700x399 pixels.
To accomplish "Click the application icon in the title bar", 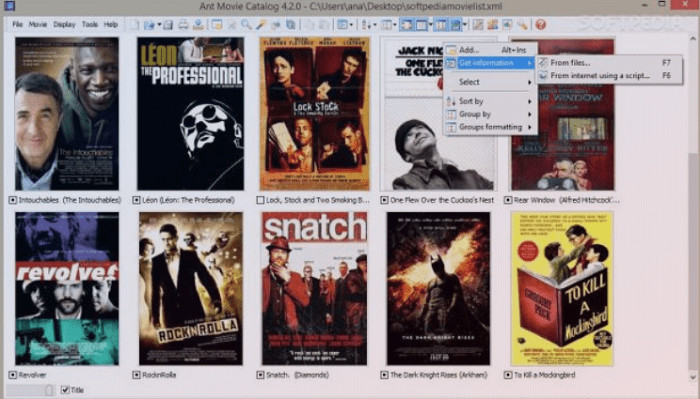I will tap(9, 6).
